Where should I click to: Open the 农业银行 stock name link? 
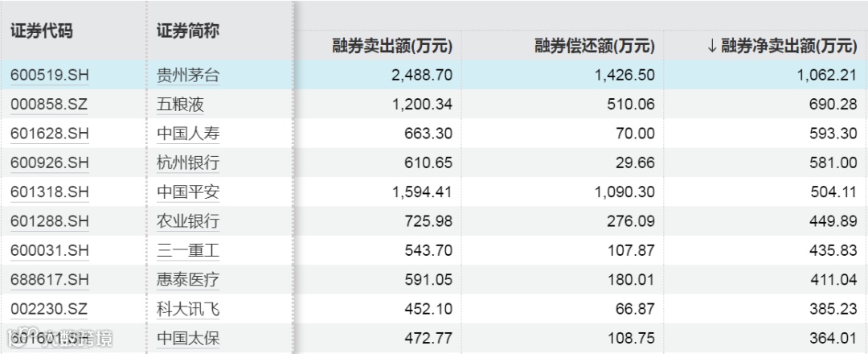188,221
